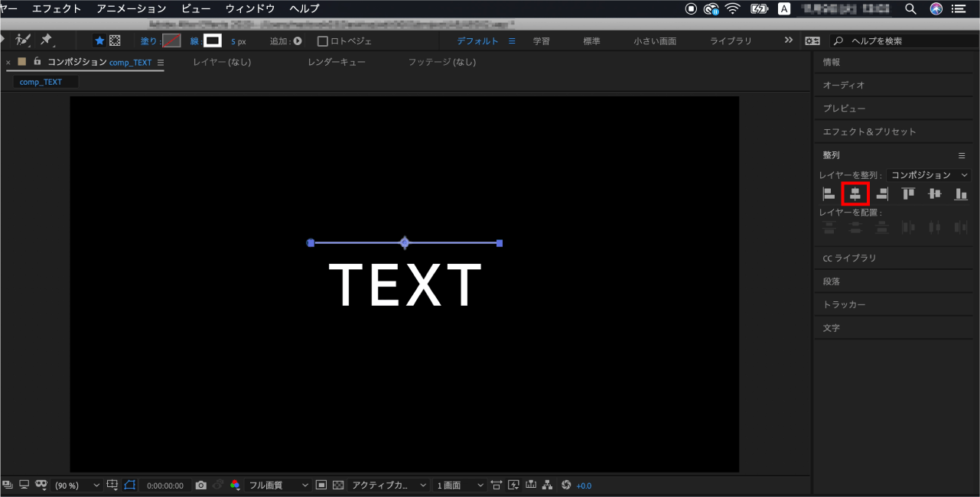The image size is (980, 497).
Task: Align layers to the left edge
Action: (829, 194)
